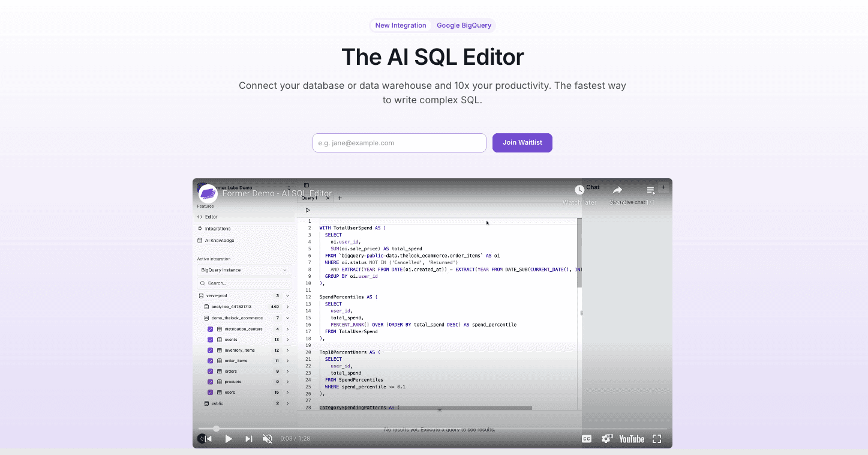Image resolution: width=868 pixels, height=455 pixels.
Task: Expand the inventory_items table chevron
Action: click(287, 351)
